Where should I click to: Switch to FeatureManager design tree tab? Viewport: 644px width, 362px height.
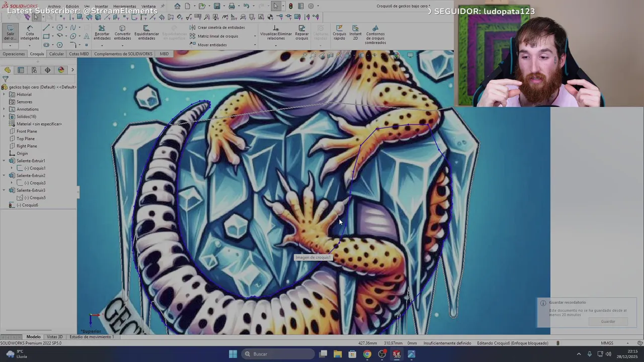(x=8, y=70)
